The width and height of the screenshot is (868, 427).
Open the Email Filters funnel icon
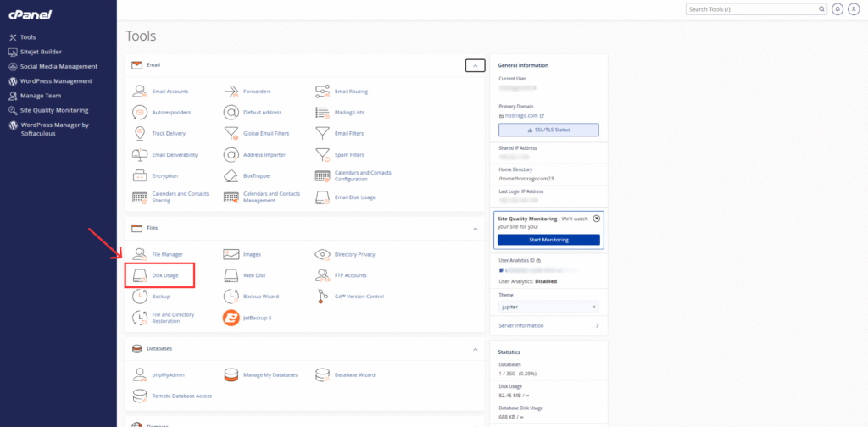pyautogui.click(x=323, y=133)
